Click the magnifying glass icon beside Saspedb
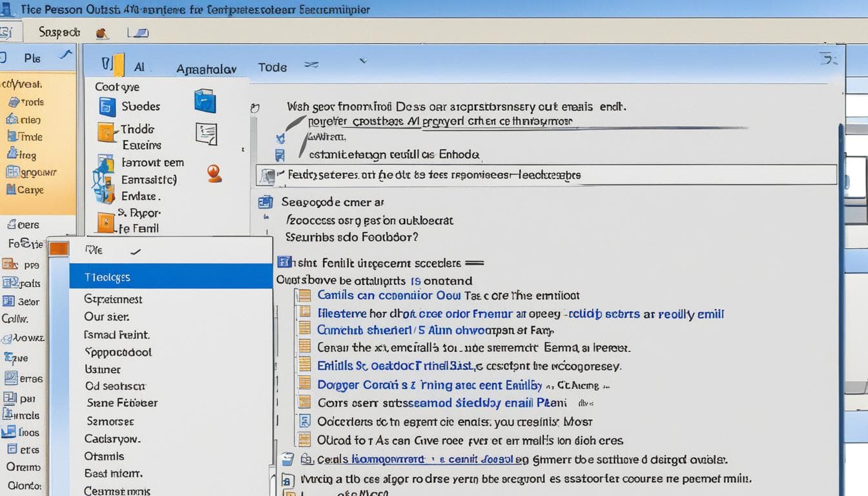The width and height of the screenshot is (868, 496). coord(101,32)
